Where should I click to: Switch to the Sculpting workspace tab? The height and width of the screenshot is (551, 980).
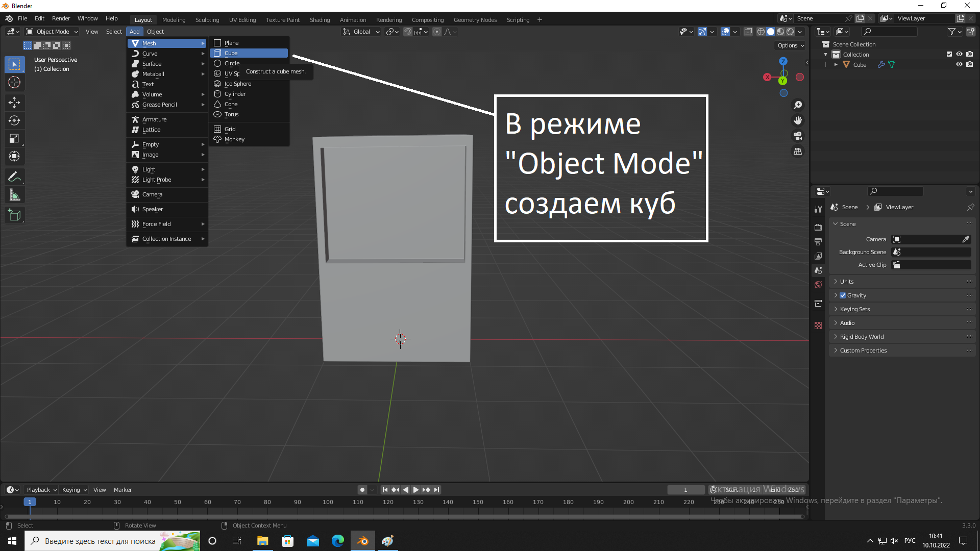[207, 20]
